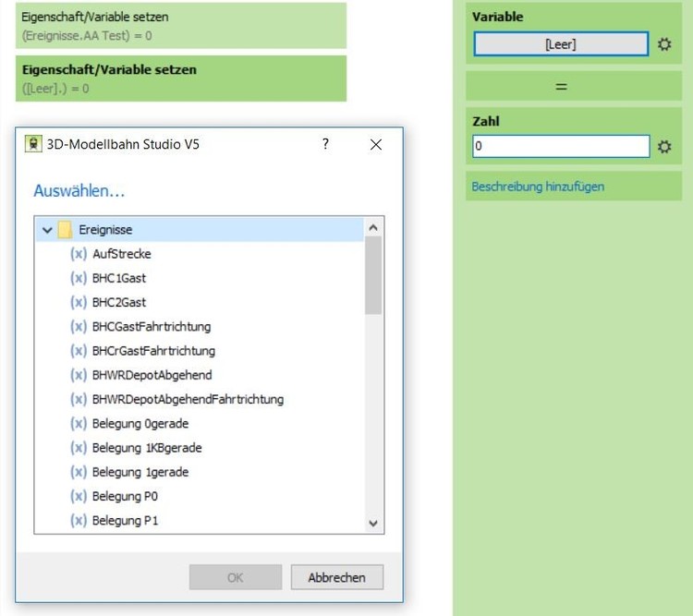Screen dimensions: 693x616
Task: Select BHWRDepotAbgehend variable in list
Action: point(152,375)
